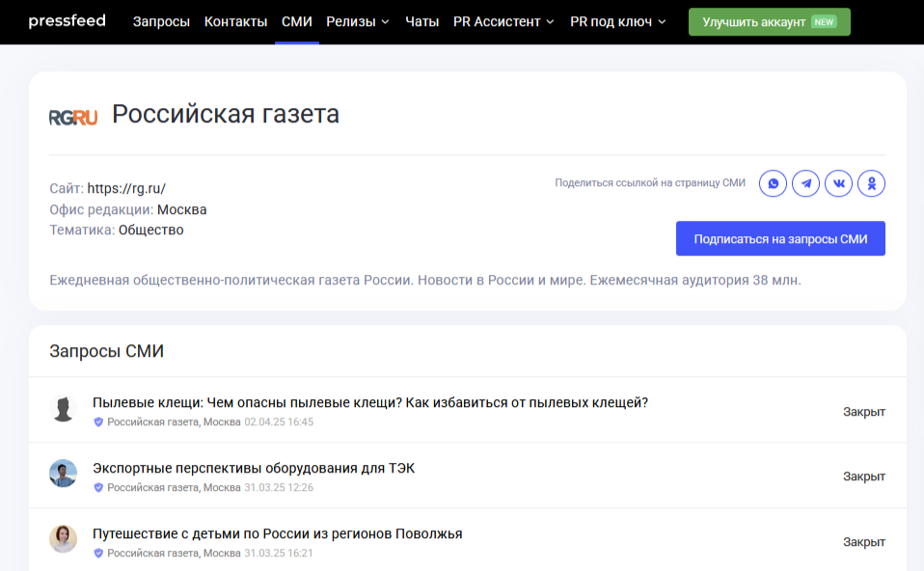Click Закрыт status of ТЭК request
Viewport: 924px width, 571px height.
[x=864, y=476]
